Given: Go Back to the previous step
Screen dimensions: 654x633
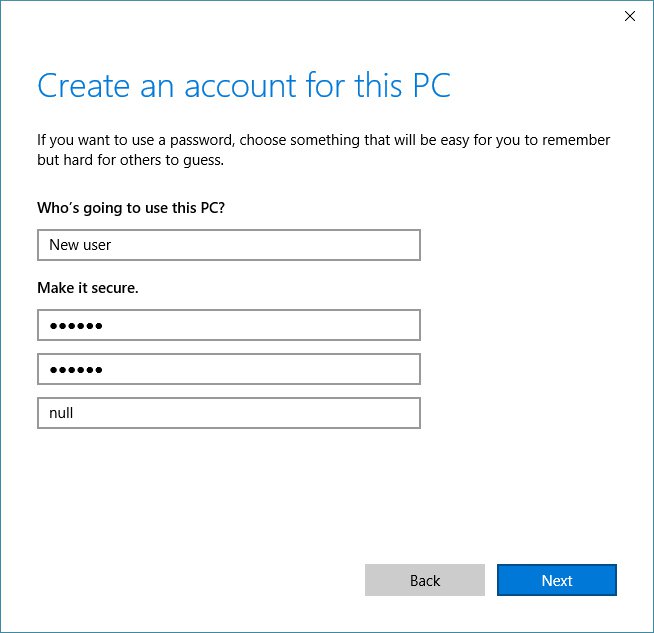Looking at the screenshot, I should [425, 580].
